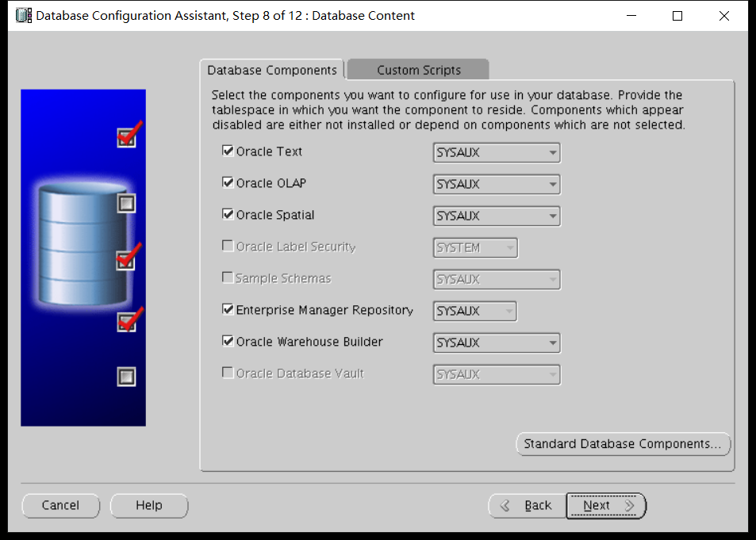
Task: Click the right arrow icon on Next
Action: pyautogui.click(x=629, y=505)
